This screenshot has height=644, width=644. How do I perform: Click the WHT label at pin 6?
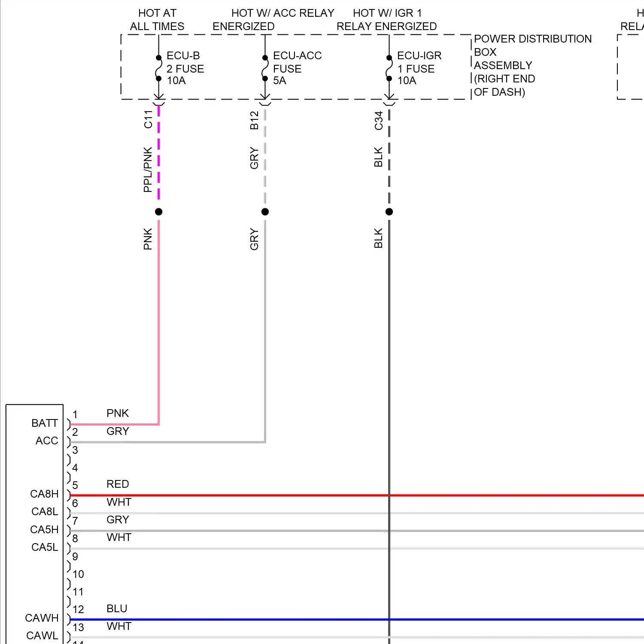[x=119, y=502]
